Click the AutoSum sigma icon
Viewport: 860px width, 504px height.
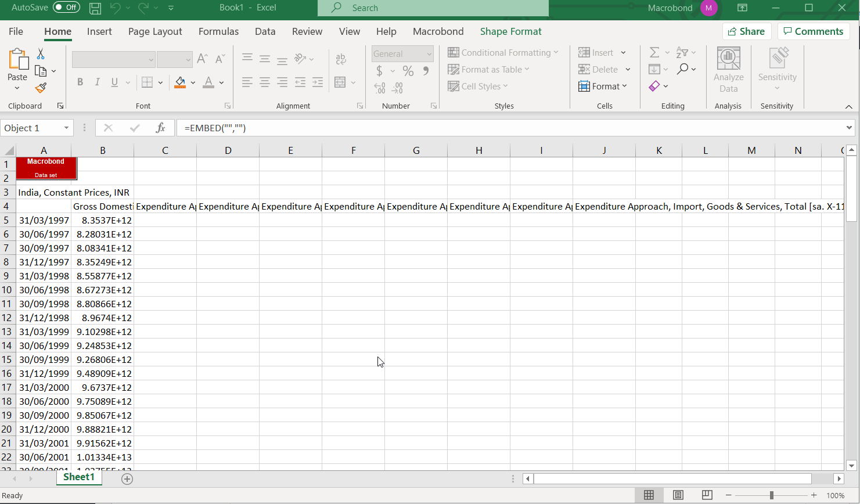pos(654,53)
